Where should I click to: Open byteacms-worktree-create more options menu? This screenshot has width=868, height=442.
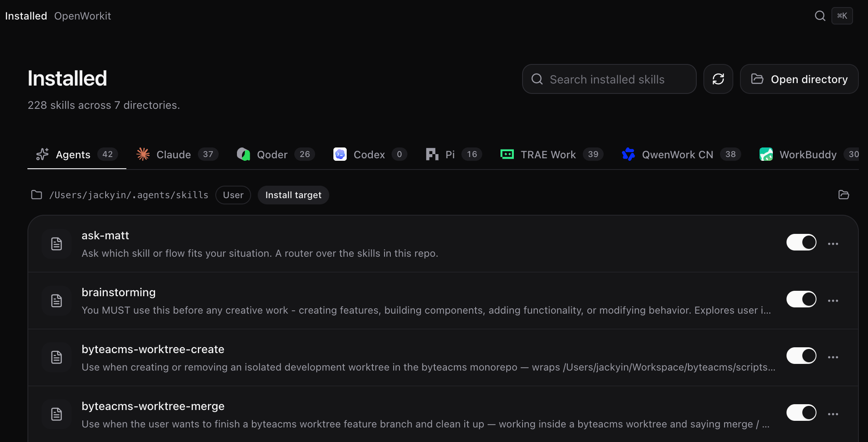[833, 357]
